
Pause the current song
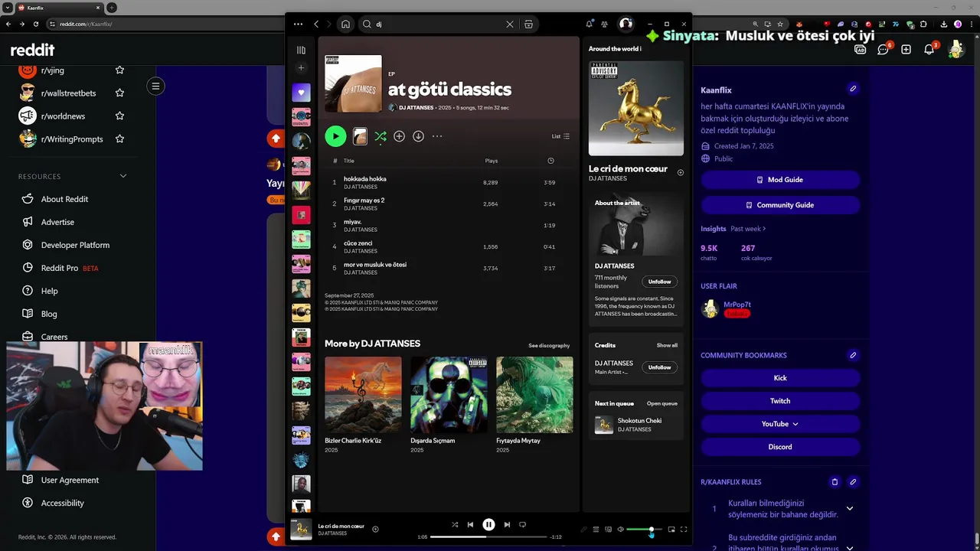[488, 525]
